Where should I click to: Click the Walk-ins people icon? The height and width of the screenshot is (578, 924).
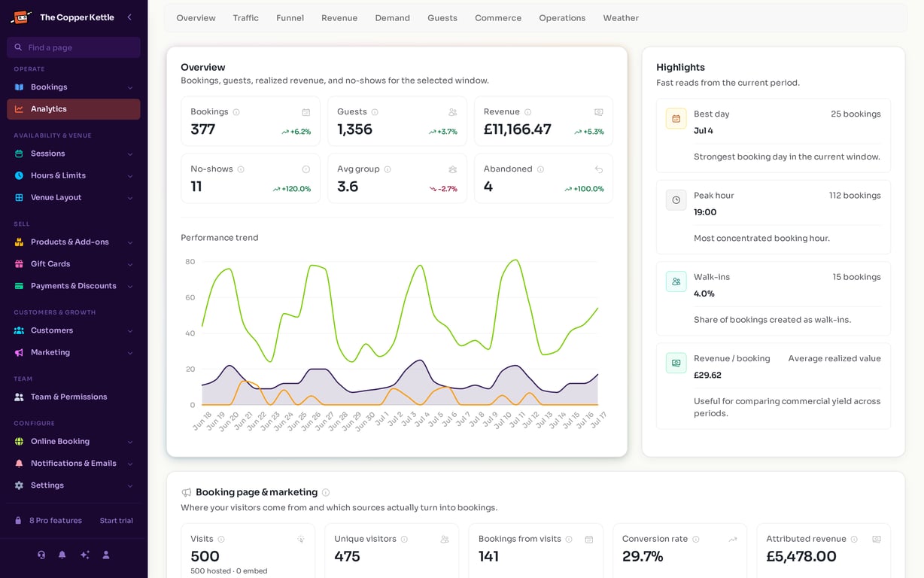tap(676, 281)
